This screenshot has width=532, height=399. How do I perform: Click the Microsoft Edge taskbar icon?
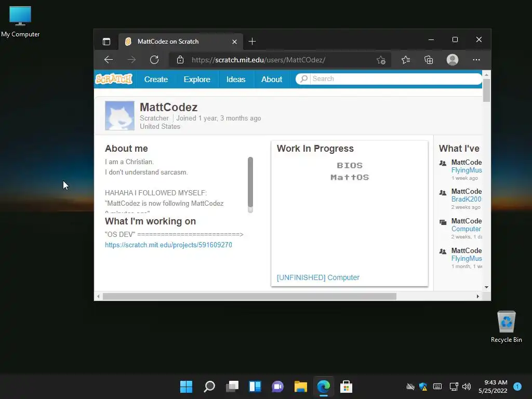point(323,387)
